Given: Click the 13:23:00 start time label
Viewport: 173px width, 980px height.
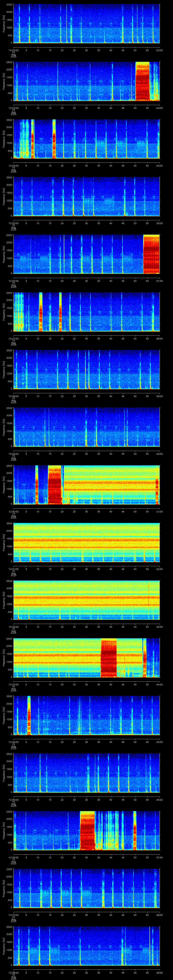Looking at the screenshot, I should [x=13, y=108].
